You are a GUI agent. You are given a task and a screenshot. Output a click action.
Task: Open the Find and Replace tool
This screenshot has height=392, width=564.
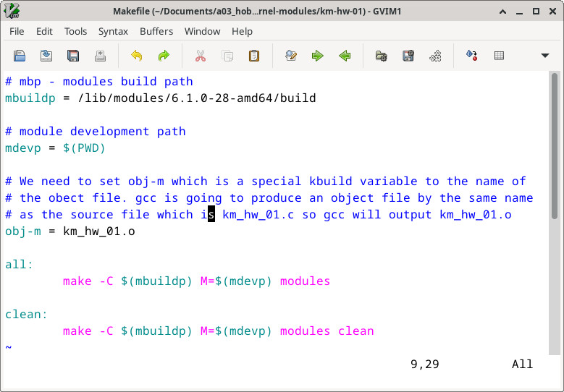[x=291, y=56]
